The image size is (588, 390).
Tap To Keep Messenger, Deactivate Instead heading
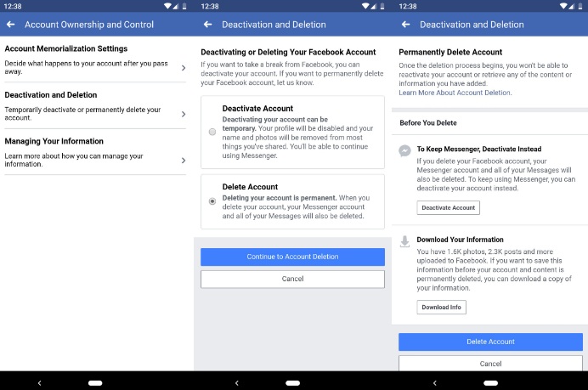click(x=479, y=149)
